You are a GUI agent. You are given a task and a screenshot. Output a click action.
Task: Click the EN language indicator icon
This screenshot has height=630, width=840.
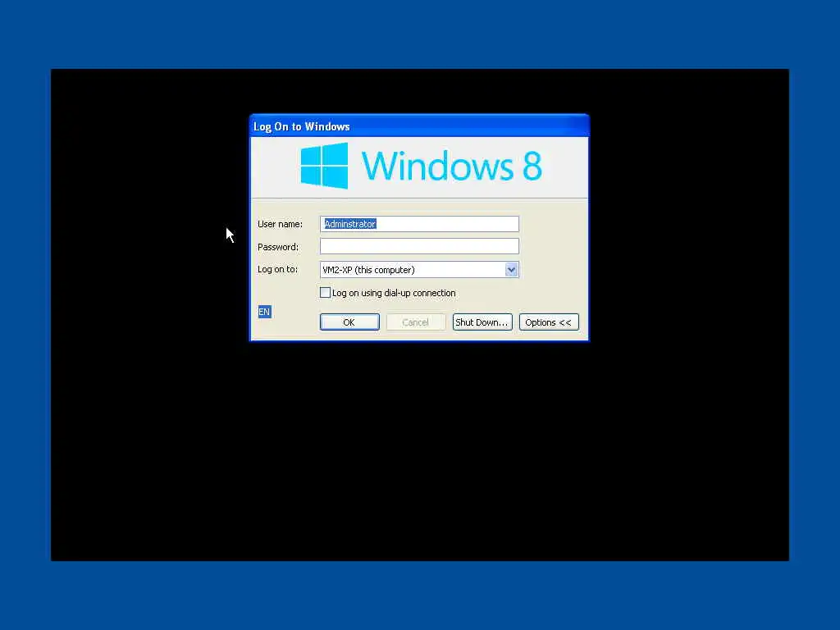(265, 312)
